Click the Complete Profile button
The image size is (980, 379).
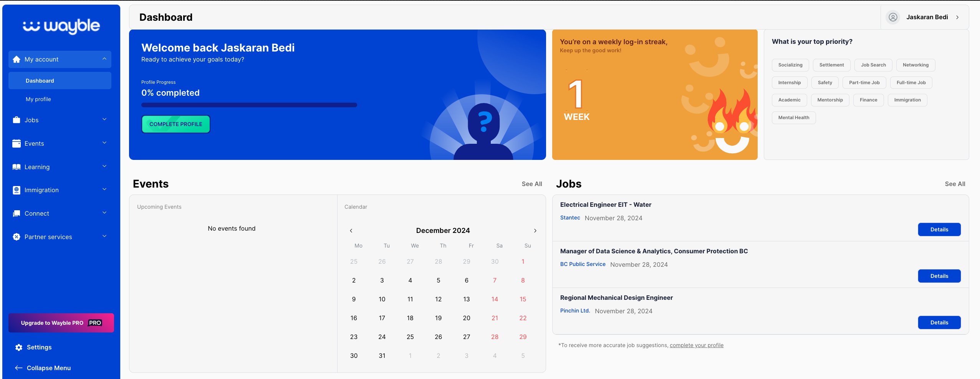point(175,124)
